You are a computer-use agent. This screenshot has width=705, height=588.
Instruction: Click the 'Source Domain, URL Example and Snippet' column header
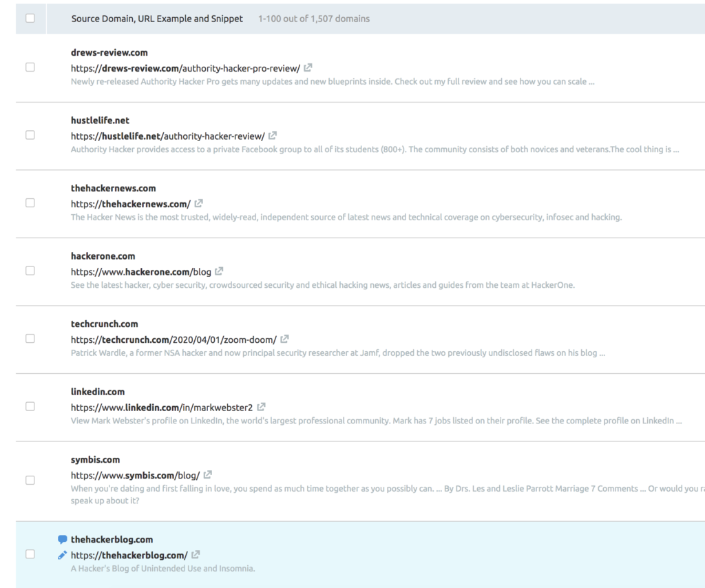click(x=157, y=19)
